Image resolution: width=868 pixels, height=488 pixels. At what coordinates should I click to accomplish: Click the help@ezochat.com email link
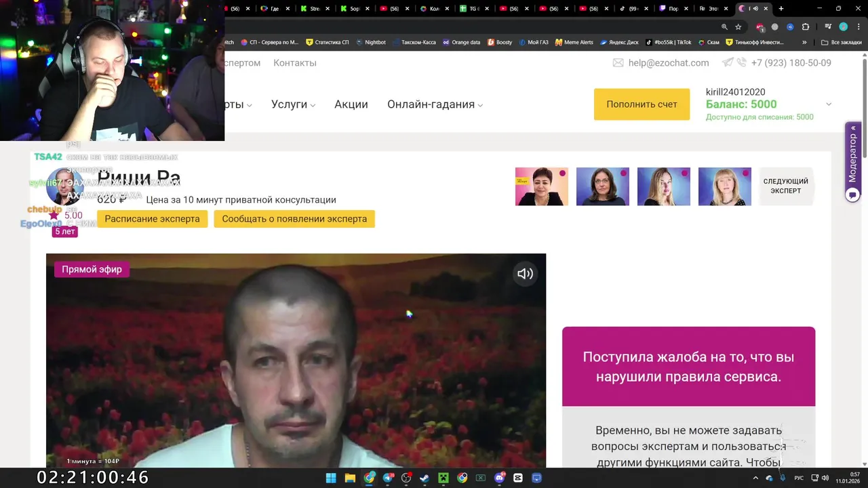669,62
